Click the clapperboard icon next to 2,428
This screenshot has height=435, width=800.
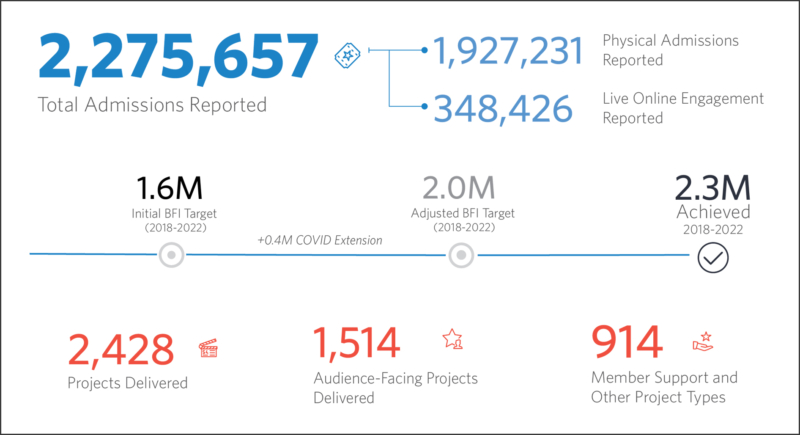(209, 348)
